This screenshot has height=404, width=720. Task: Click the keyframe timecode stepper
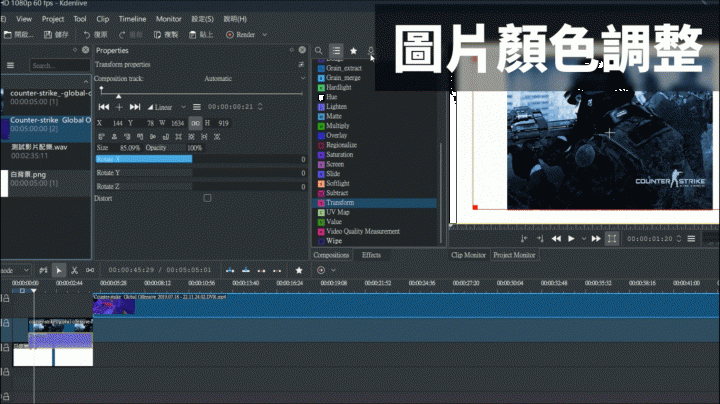260,107
